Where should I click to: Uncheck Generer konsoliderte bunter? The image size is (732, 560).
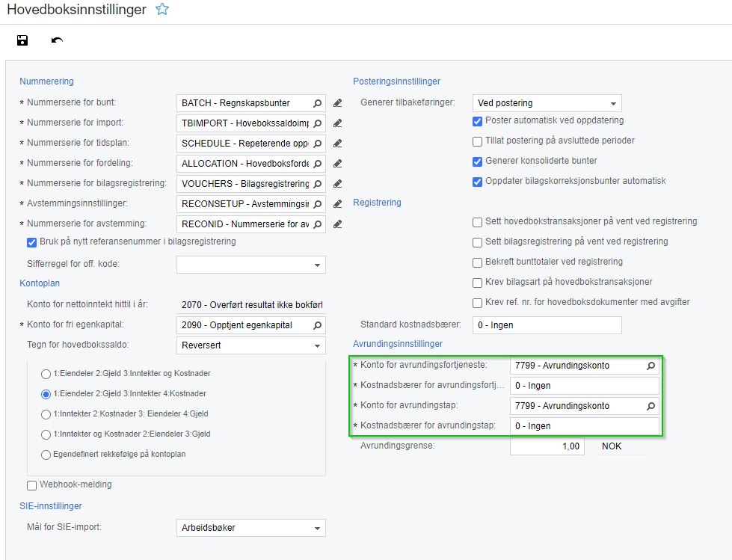477,161
